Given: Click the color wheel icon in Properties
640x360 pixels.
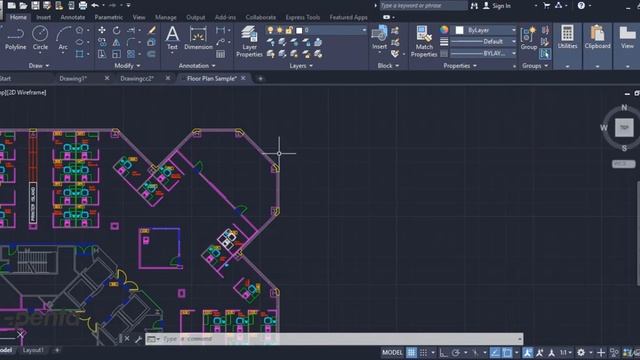Looking at the screenshot, I should click(x=444, y=30).
